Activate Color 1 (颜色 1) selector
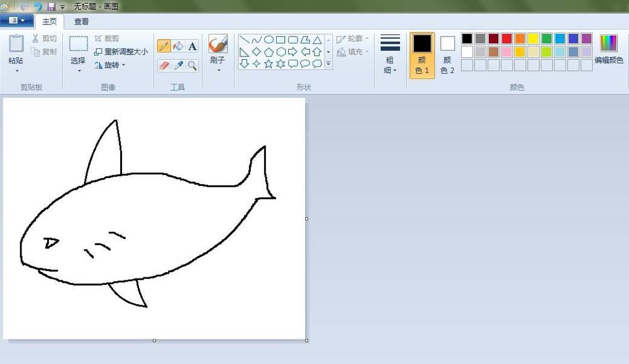629x364 pixels. coord(422,55)
